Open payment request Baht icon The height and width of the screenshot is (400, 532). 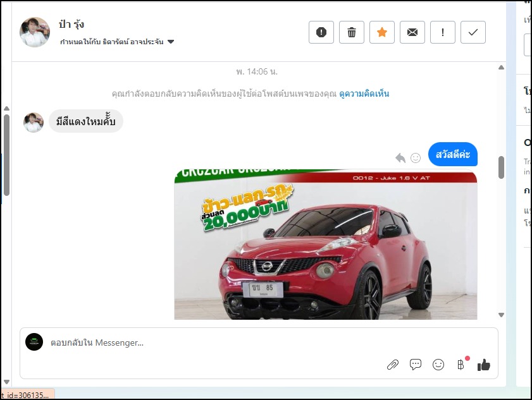click(x=461, y=365)
